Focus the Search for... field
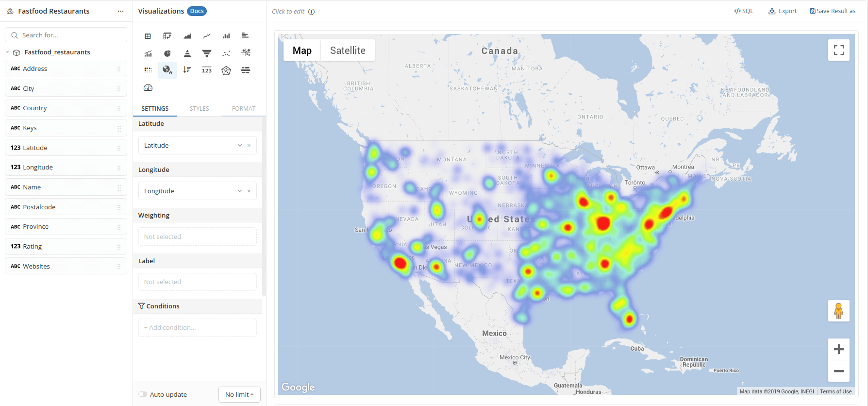Screen dimensions: 868x406 click(66, 35)
